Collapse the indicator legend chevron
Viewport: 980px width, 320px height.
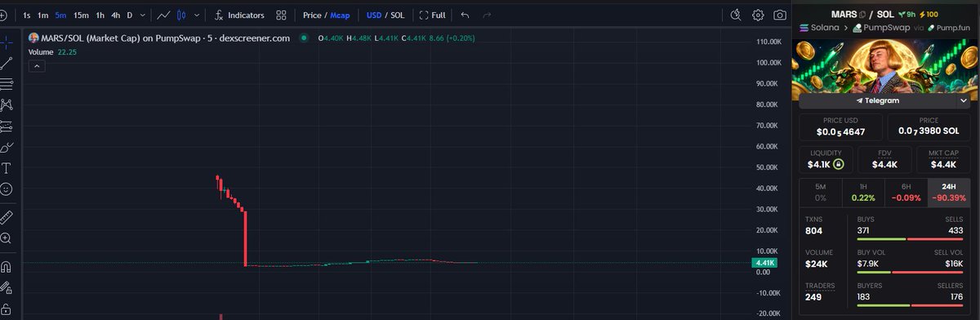pyautogui.click(x=37, y=66)
